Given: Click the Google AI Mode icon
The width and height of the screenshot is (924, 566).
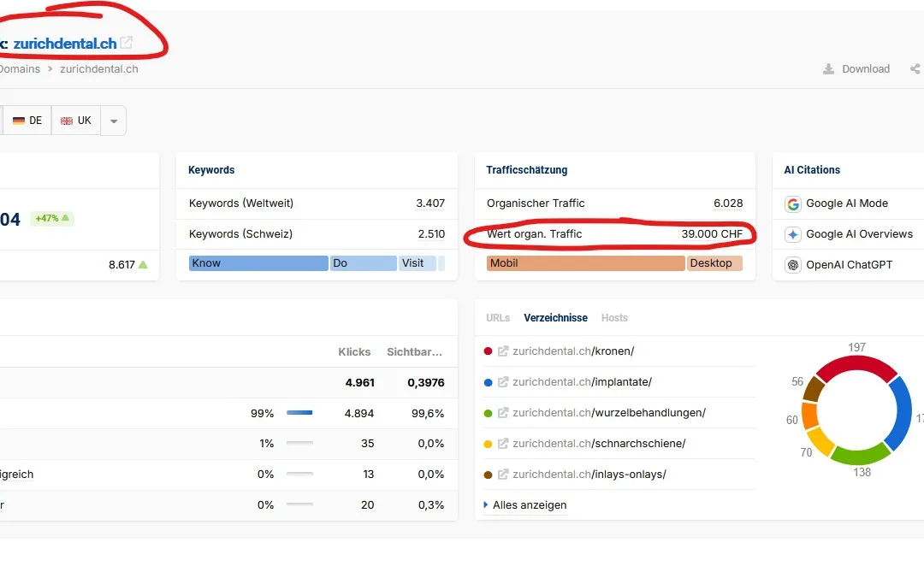Looking at the screenshot, I should tap(792, 203).
